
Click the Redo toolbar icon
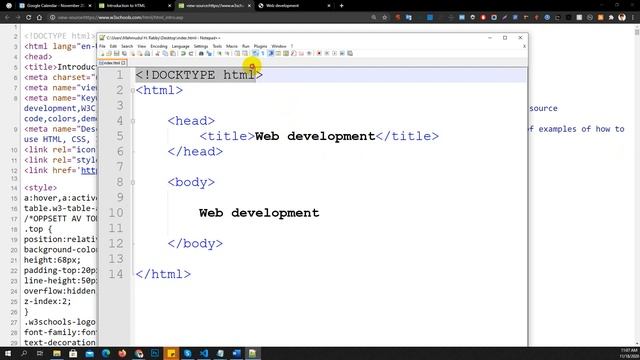pos(191,53)
